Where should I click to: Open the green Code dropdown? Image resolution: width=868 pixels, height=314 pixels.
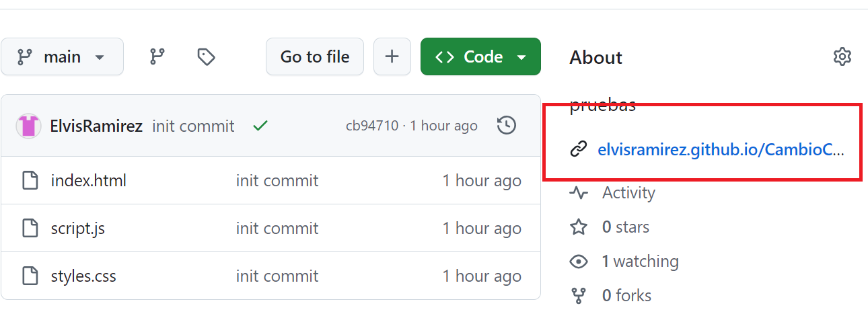[x=480, y=57]
